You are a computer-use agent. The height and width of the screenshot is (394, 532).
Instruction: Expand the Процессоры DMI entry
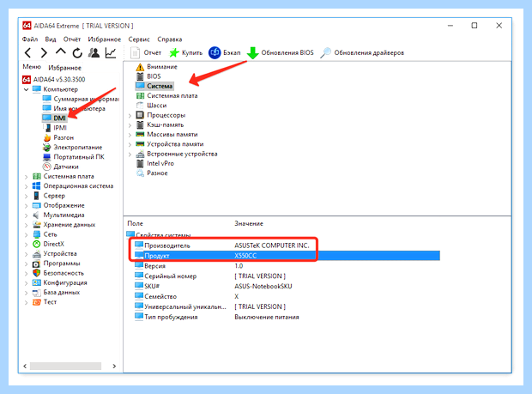pyautogui.click(x=130, y=116)
